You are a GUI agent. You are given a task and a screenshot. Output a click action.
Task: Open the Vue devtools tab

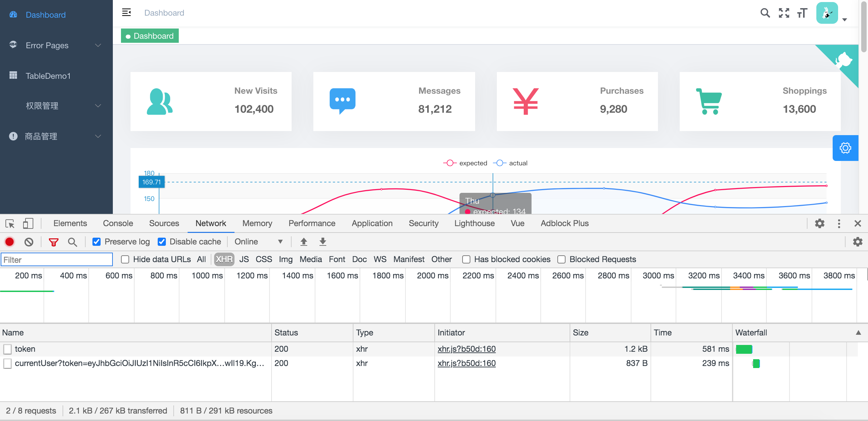point(517,223)
